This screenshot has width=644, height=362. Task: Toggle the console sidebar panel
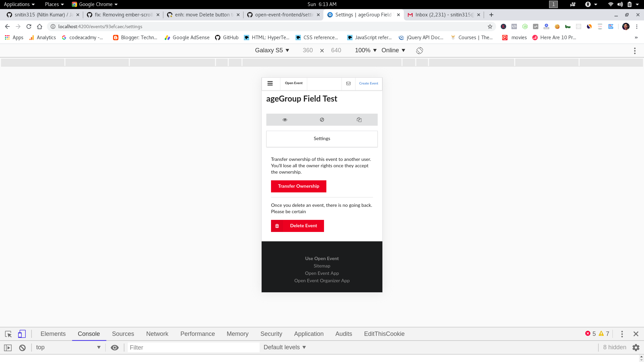[8, 348]
